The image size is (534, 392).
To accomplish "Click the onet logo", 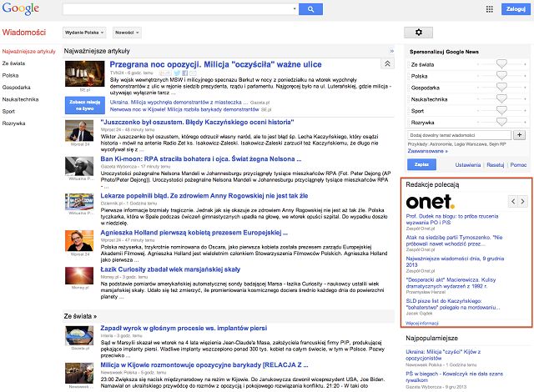I will pyautogui.click(x=431, y=202).
